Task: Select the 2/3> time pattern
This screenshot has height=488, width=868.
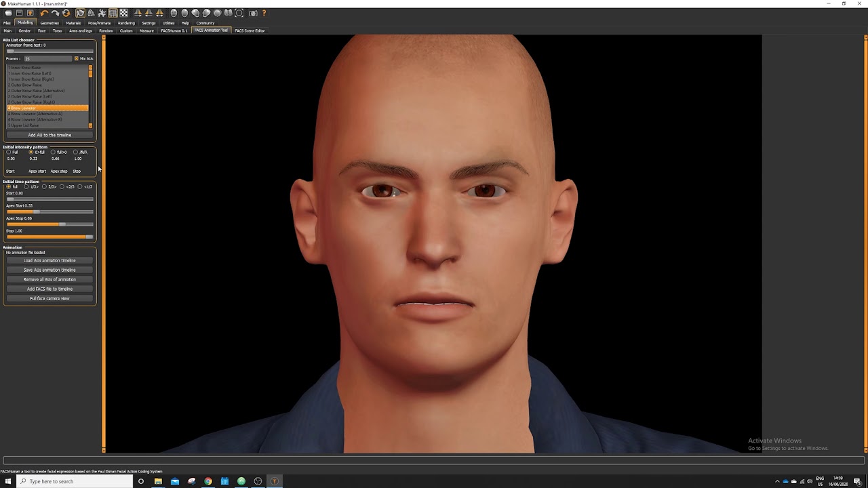Action: [44, 186]
